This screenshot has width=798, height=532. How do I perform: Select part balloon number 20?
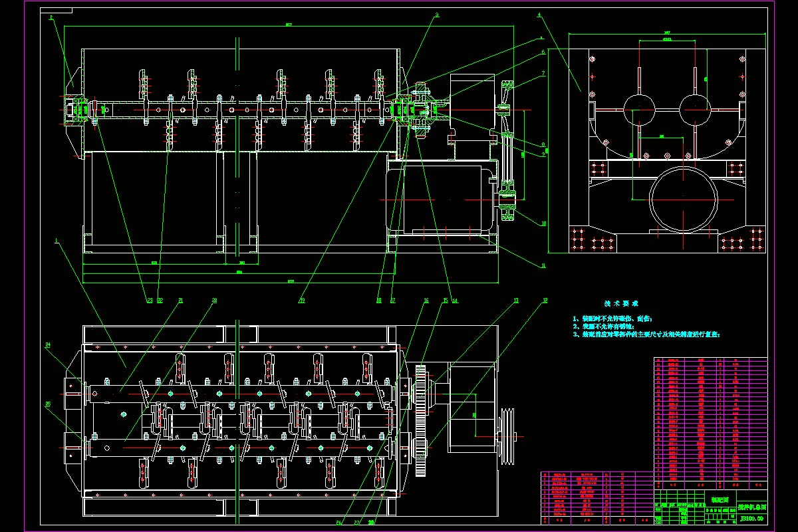click(x=214, y=301)
